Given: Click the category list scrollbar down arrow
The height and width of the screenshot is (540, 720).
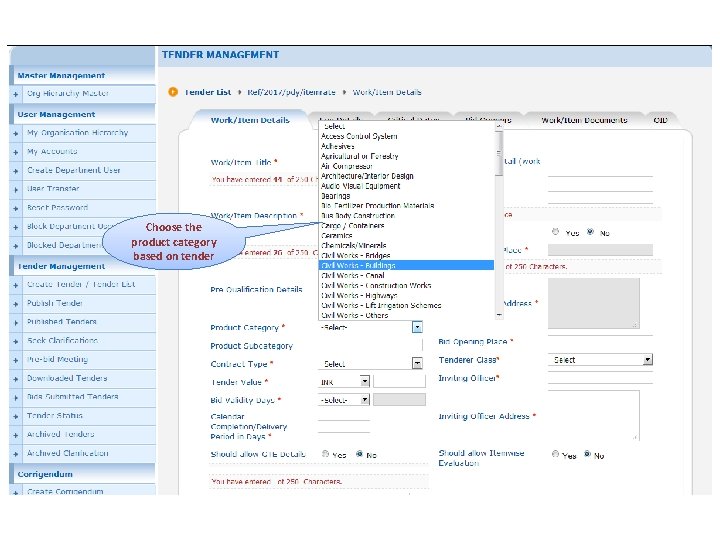Looking at the screenshot, I should point(499,315).
